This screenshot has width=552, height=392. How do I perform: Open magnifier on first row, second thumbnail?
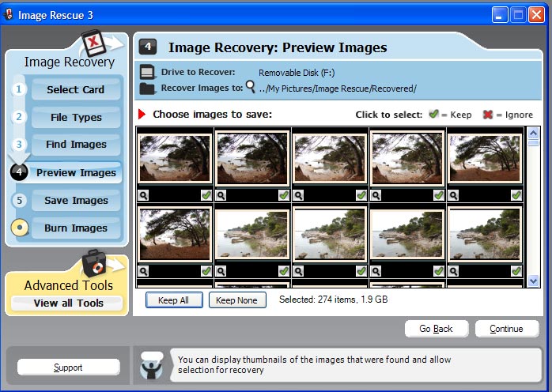pos(221,195)
